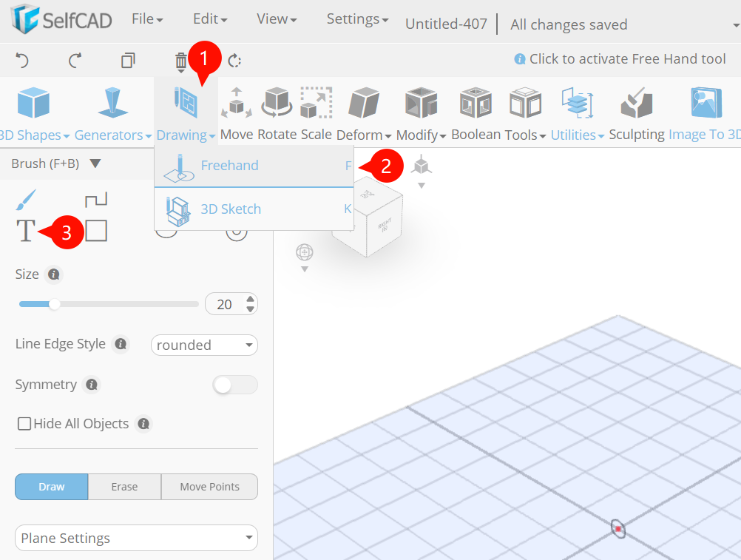741x560 pixels.
Task: Open the File menu
Action: tap(147, 19)
